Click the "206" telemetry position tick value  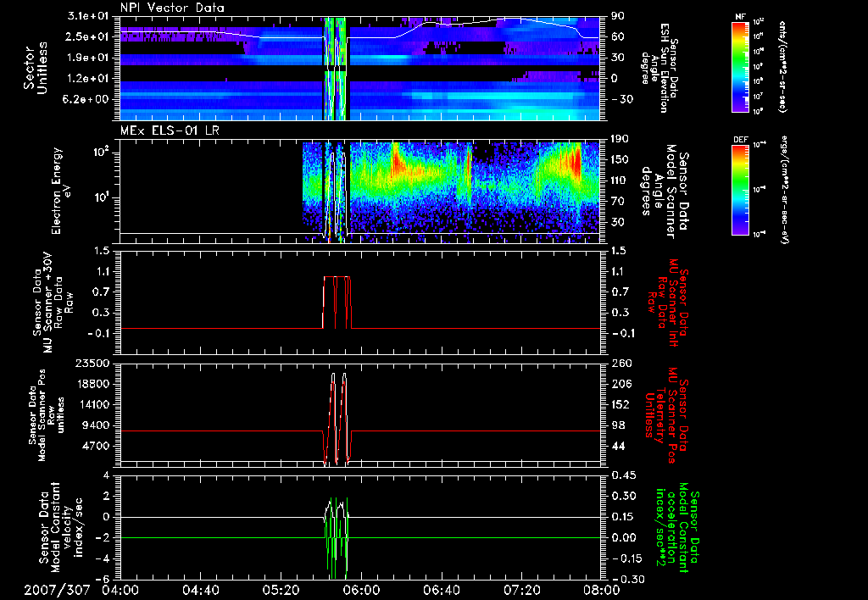coord(620,384)
